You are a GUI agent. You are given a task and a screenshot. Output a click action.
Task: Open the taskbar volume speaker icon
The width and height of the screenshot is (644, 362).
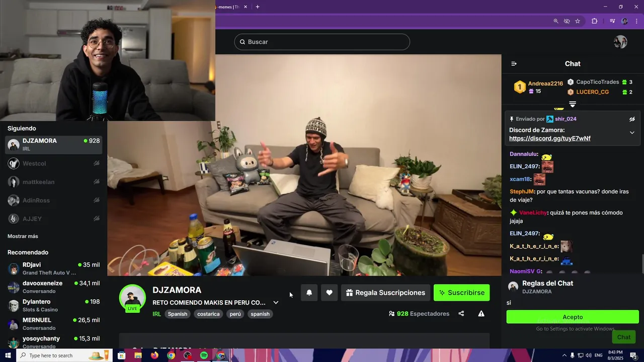coord(589,355)
